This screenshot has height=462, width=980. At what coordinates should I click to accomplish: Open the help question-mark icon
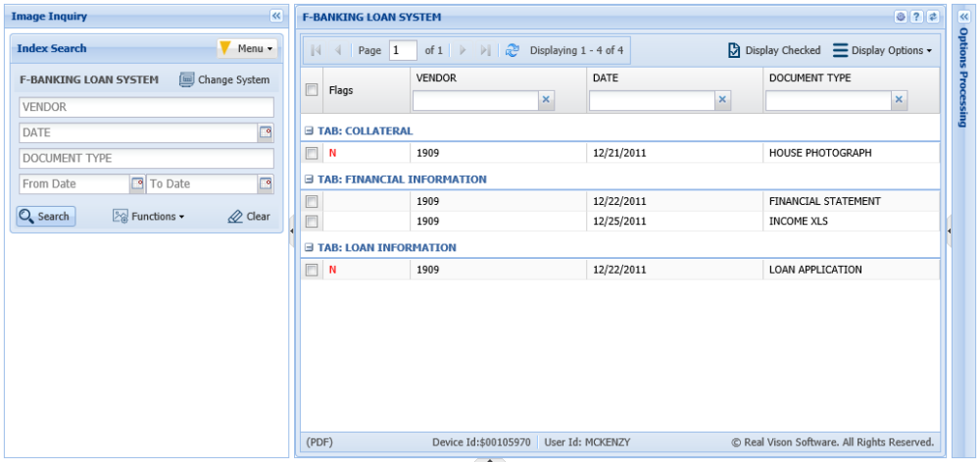pyautogui.click(x=916, y=17)
